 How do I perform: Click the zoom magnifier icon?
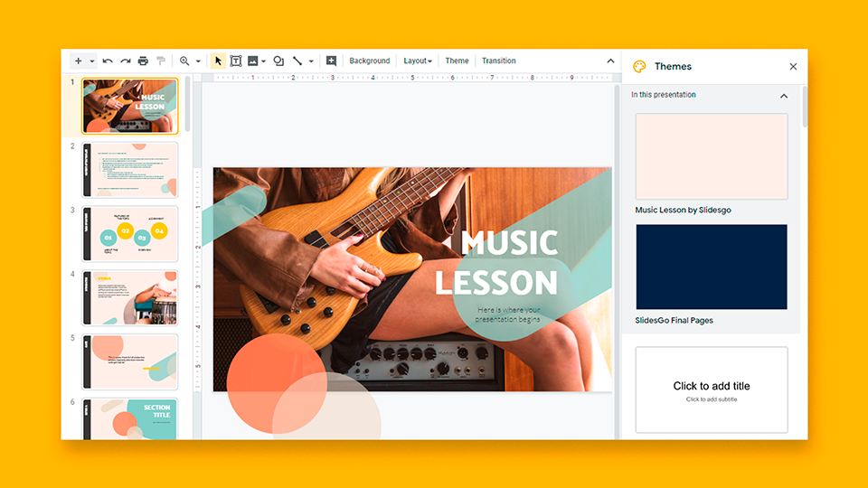184,61
